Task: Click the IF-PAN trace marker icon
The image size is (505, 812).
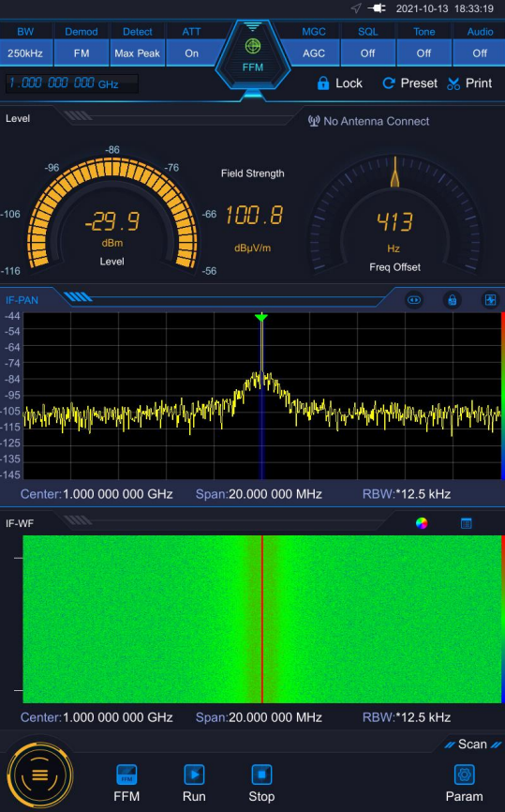Action: [491, 300]
